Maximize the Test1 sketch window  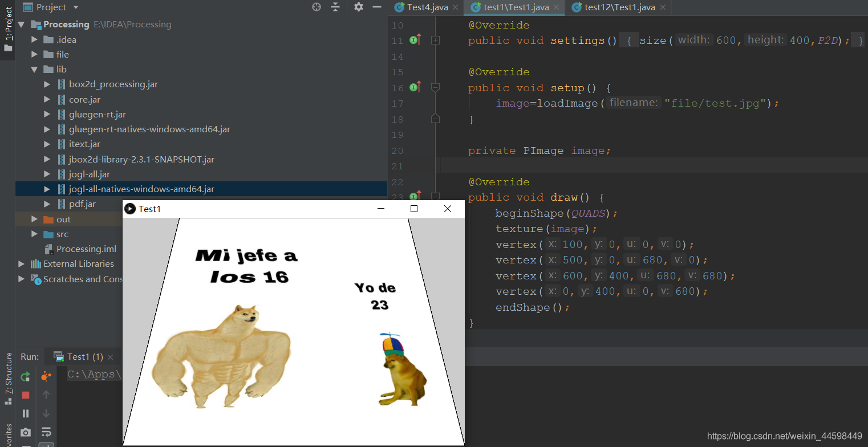[x=414, y=209]
